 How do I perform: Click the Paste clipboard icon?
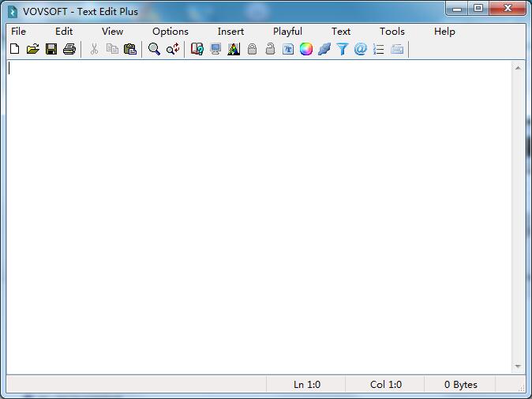click(130, 49)
